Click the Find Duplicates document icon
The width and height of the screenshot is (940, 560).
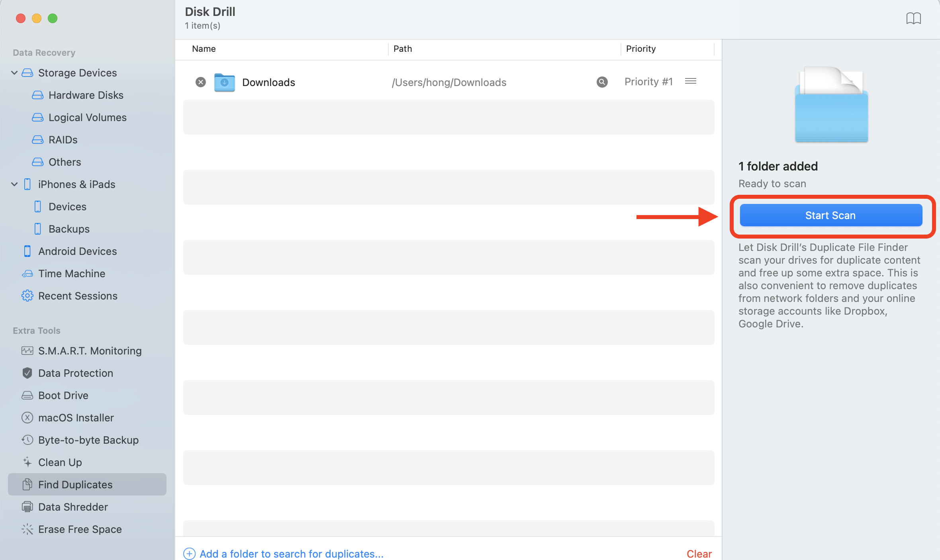pyautogui.click(x=27, y=485)
